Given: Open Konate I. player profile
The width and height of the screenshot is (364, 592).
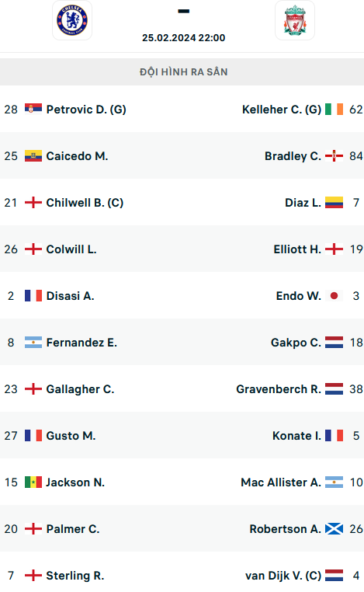Looking at the screenshot, I should (296, 436).
